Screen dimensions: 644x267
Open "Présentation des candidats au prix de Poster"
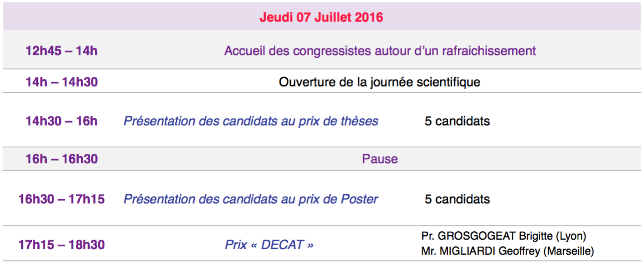point(251,199)
